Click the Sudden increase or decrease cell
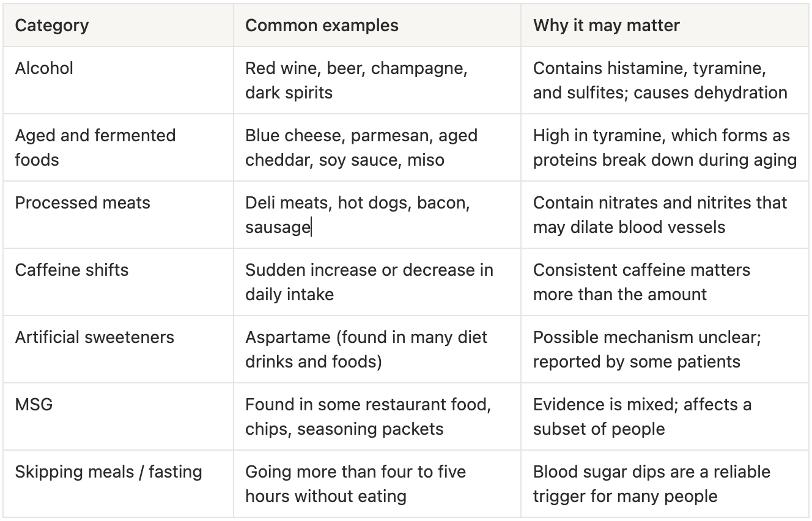The width and height of the screenshot is (812, 521). click(x=377, y=282)
